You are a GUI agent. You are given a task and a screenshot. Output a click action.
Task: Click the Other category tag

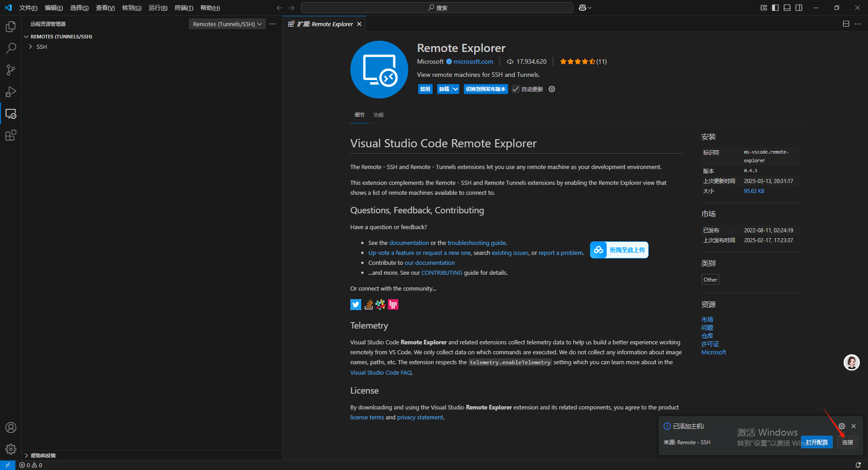(x=710, y=280)
